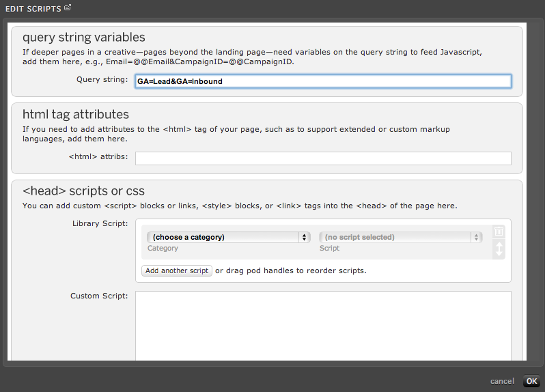This screenshot has height=392, width=545.
Task: Select the head scripts or css heading
Action: 83,191
